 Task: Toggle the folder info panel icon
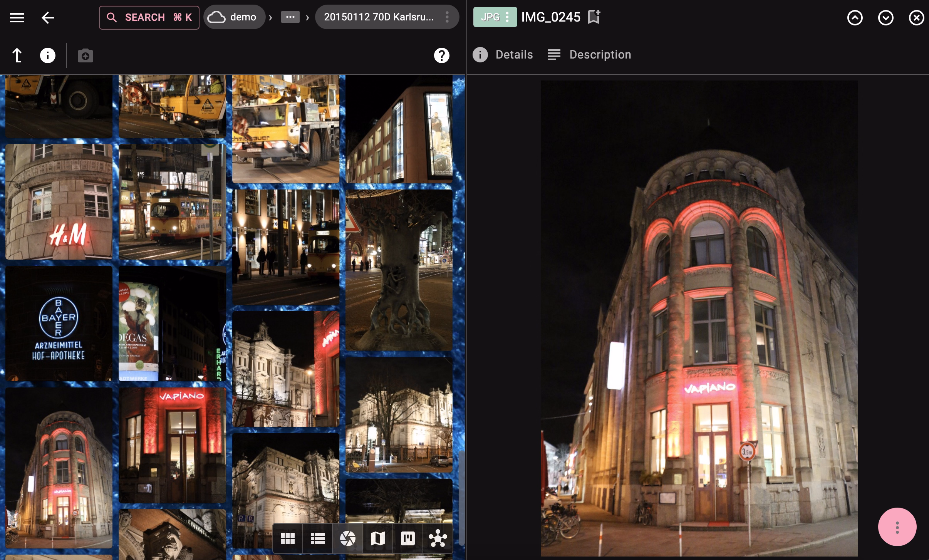48,55
